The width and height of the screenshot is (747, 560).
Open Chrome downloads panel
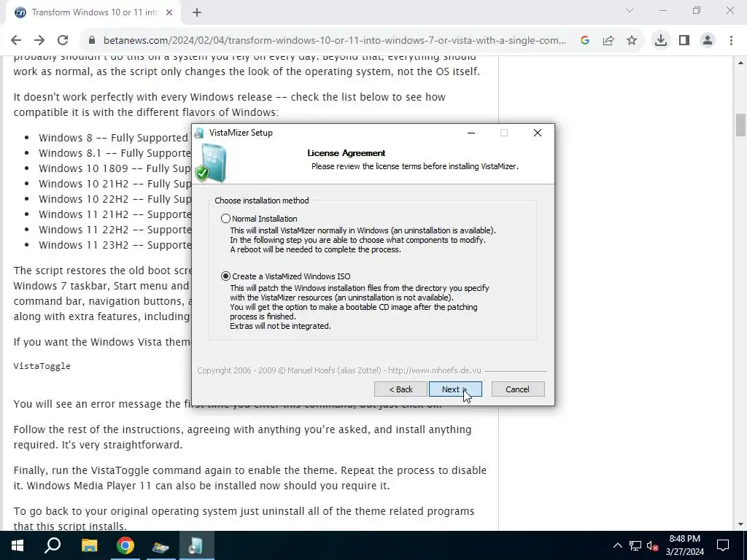[661, 41]
